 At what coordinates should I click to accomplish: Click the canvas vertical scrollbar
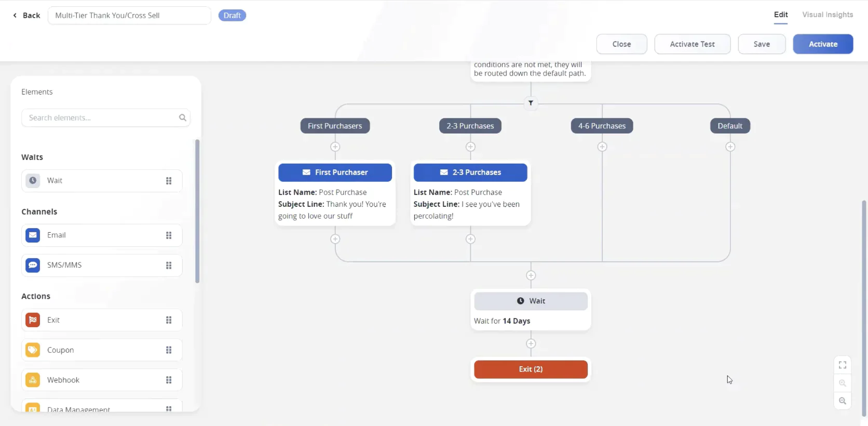[x=864, y=308]
